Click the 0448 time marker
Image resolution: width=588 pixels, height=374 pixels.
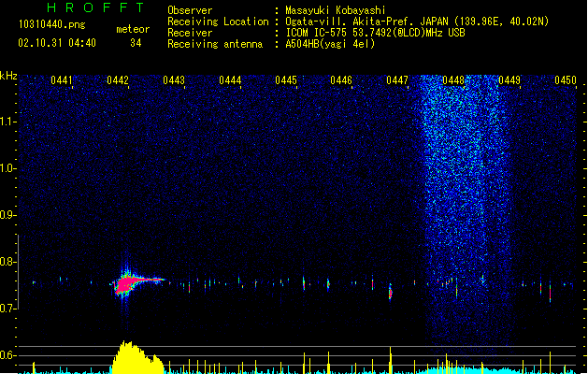coord(453,80)
